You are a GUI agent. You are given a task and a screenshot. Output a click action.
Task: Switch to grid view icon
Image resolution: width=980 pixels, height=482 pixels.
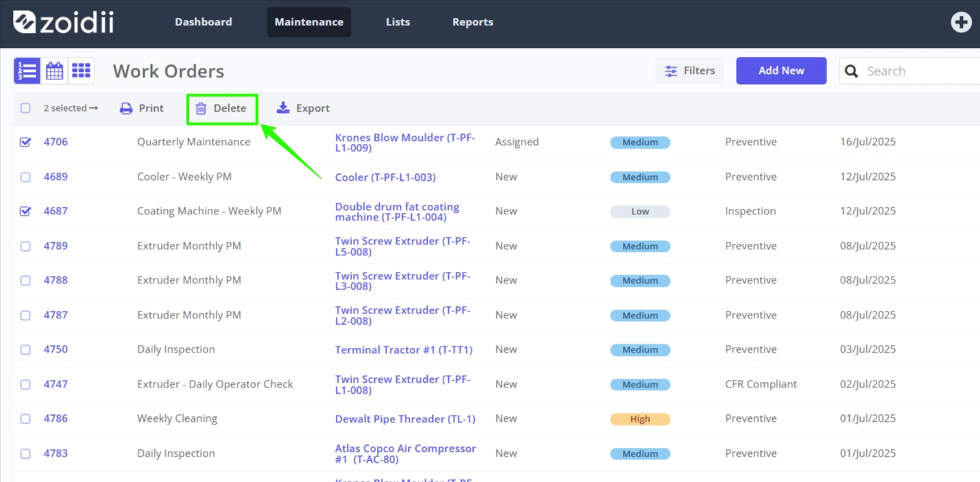click(x=81, y=71)
